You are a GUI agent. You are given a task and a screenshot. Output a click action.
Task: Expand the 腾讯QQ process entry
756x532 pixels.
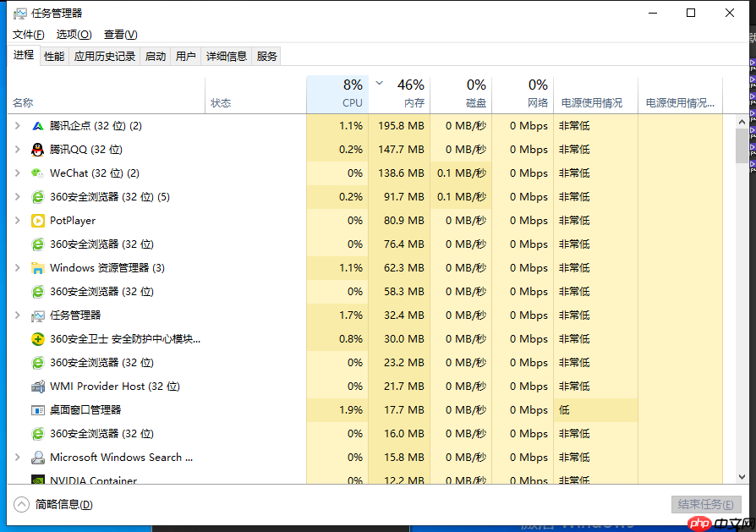coord(18,150)
